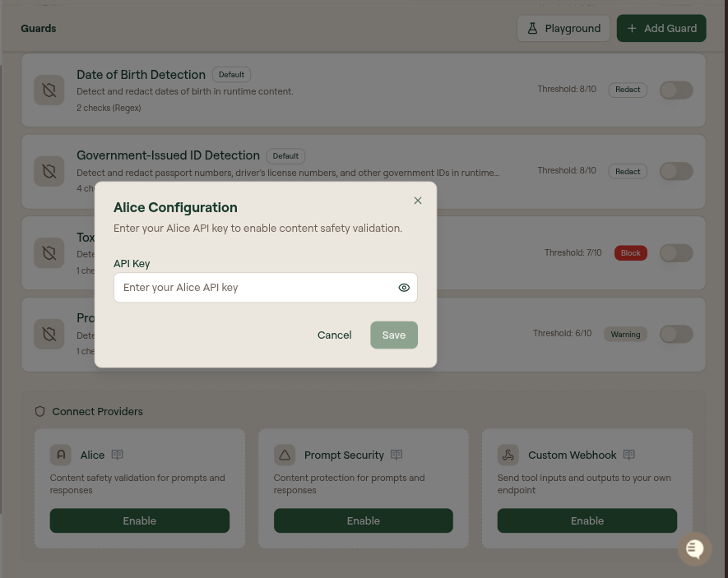The image size is (728, 578).
Task: Click the Prompt Security triangle logo icon
Action: click(x=285, y=455)
